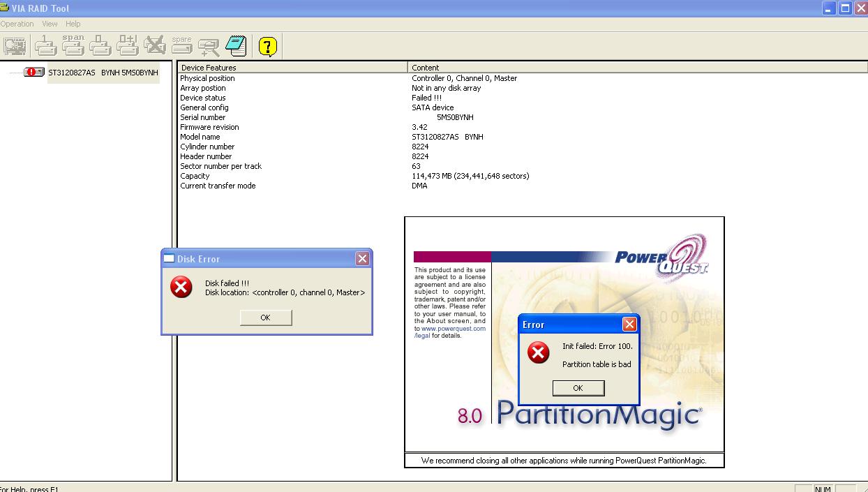868x492 pixels.
Task: Click OK in the PartitionMagic Error dialog
Action: [x=578, y=388]
